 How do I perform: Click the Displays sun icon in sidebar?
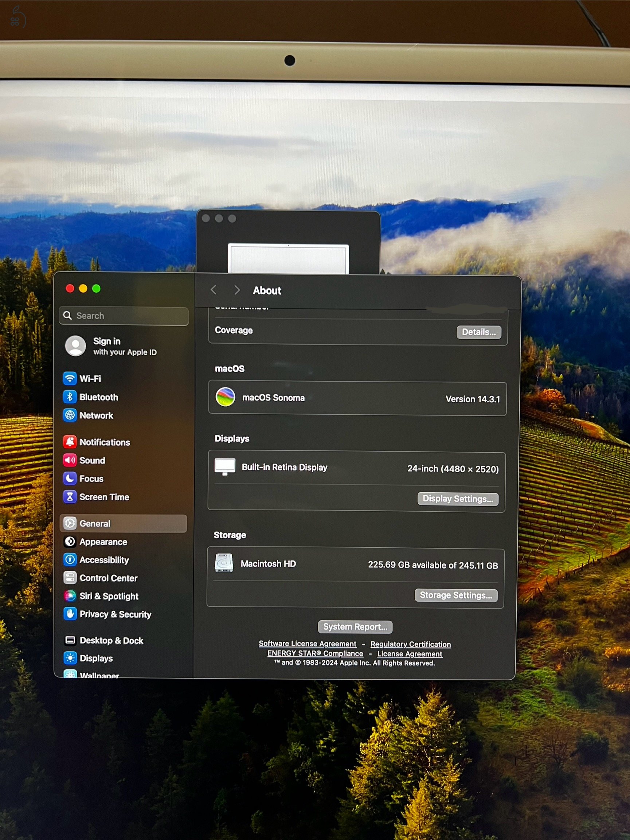(70, 658)
